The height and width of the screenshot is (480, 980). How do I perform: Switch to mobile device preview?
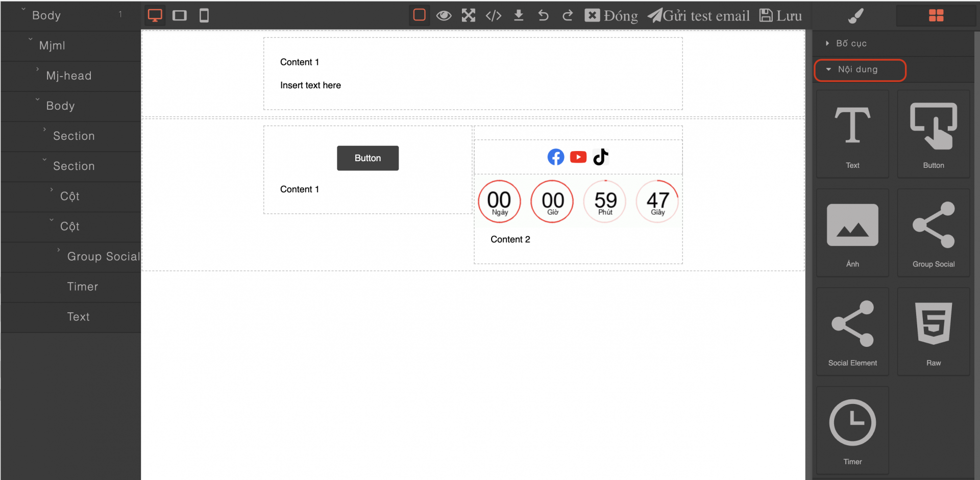[204, 15]
